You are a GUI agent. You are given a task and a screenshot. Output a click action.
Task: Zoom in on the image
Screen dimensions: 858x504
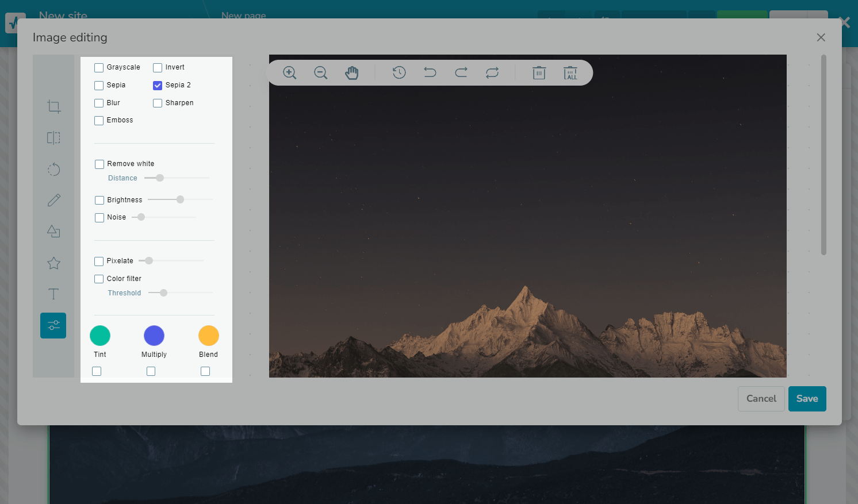290,73
